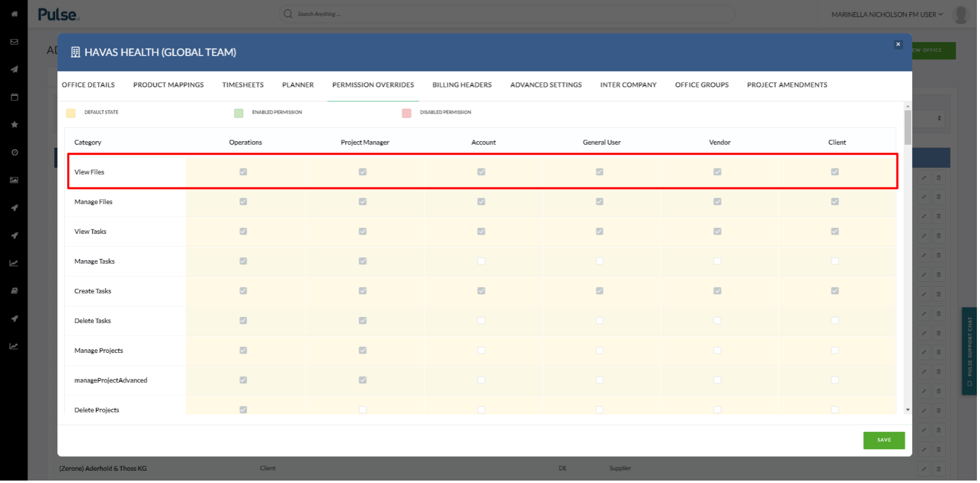Image resolution: width=980 pixels, height=483 pixels.
Task: Open the home icon in the sidebar
Action: 14,13
